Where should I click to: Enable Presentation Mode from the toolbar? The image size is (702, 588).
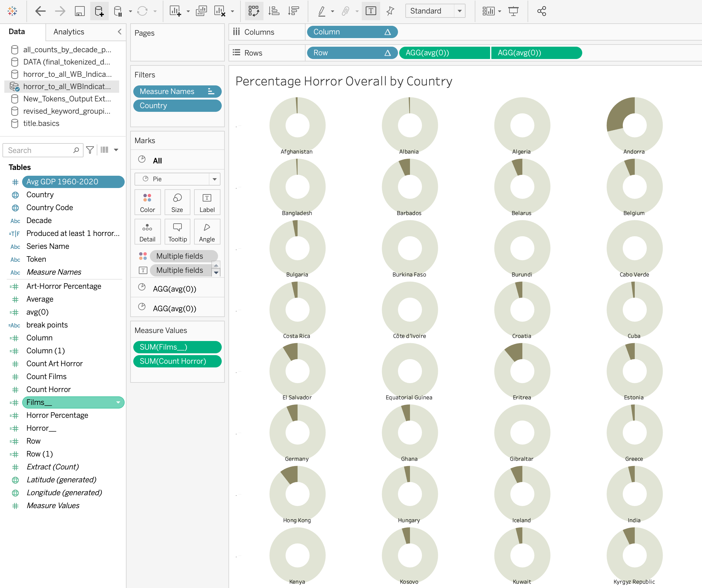pos(513,11)
